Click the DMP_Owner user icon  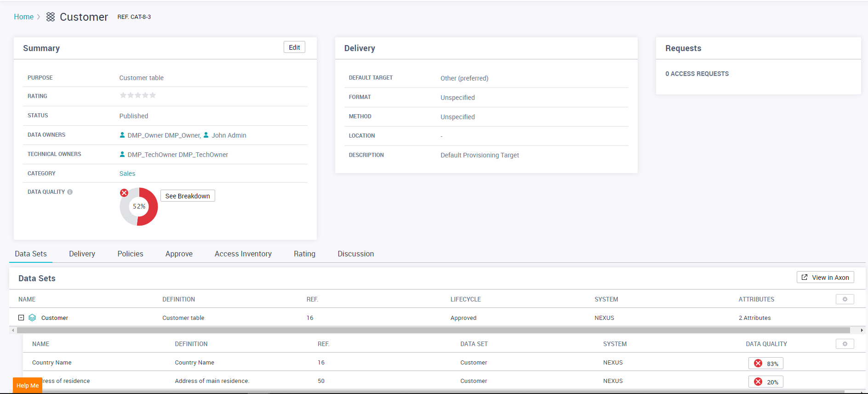tap(122, 135)
